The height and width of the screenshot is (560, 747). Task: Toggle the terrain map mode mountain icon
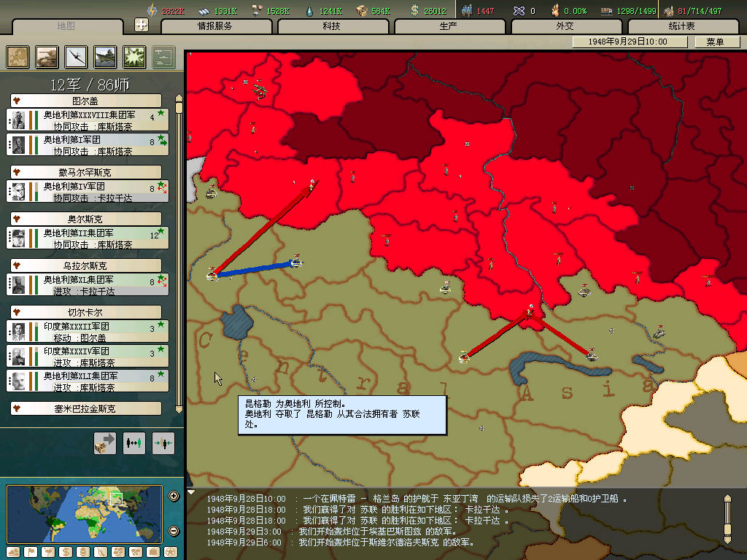[x=12, y=551]
